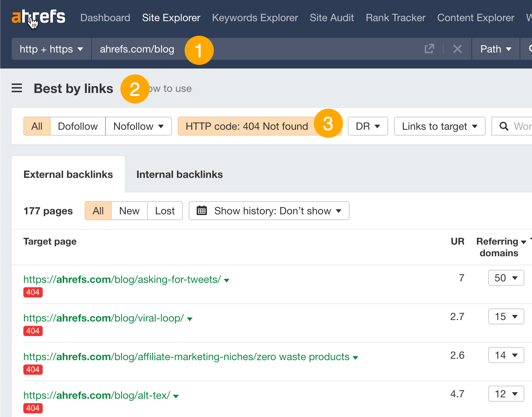Open the viral-loop blog post link

[x=103, y=318]
